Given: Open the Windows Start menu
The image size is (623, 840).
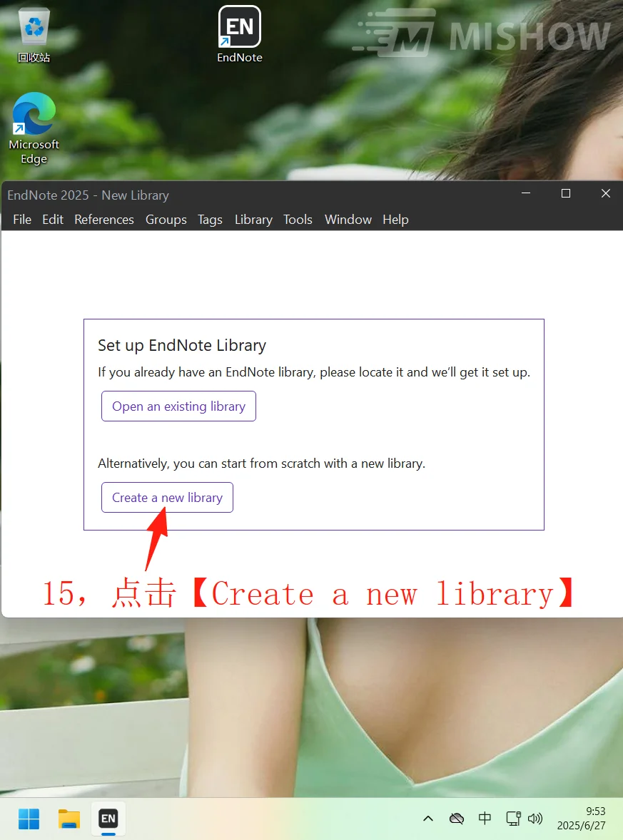Looking at the screenshot, I should (29, 819).
